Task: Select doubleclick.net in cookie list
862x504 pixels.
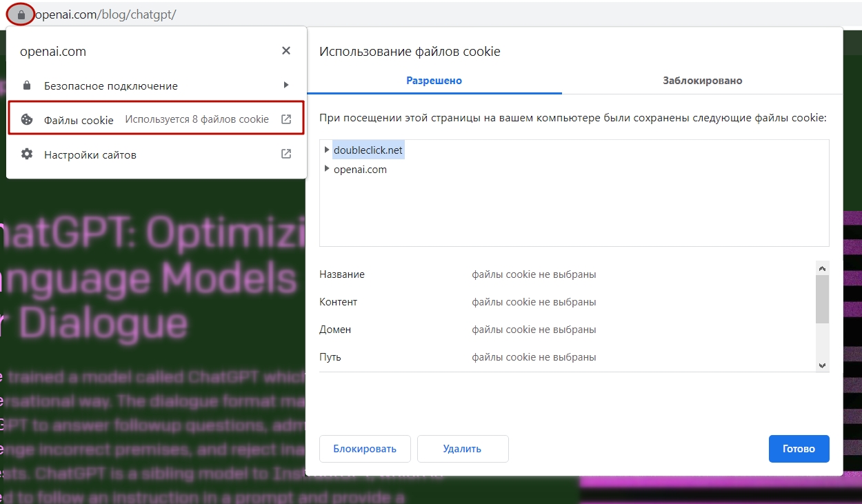Action: 368,150
